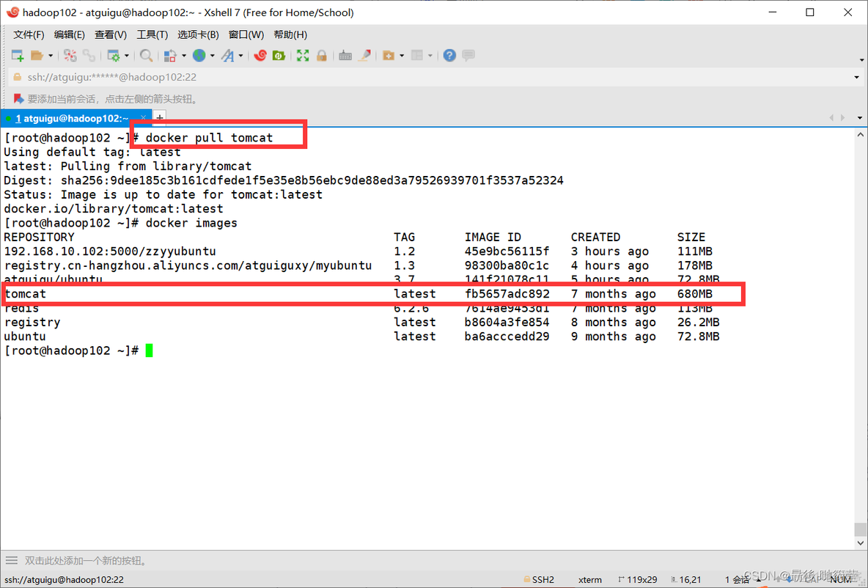Click the Open Session folder icon
The height and width of the screenshot is (588, 868).
[37, 56]
